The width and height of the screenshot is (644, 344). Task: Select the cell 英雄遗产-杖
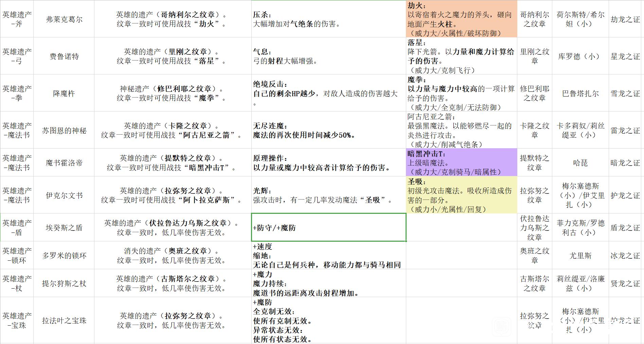pyautogui.click(x=17, y=283)
